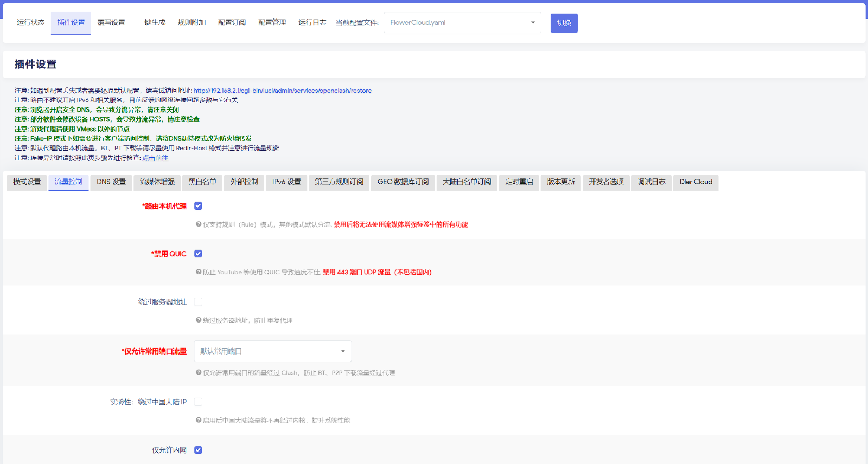Open the 第三方规则订阅 sub-tab

[339, 182]
